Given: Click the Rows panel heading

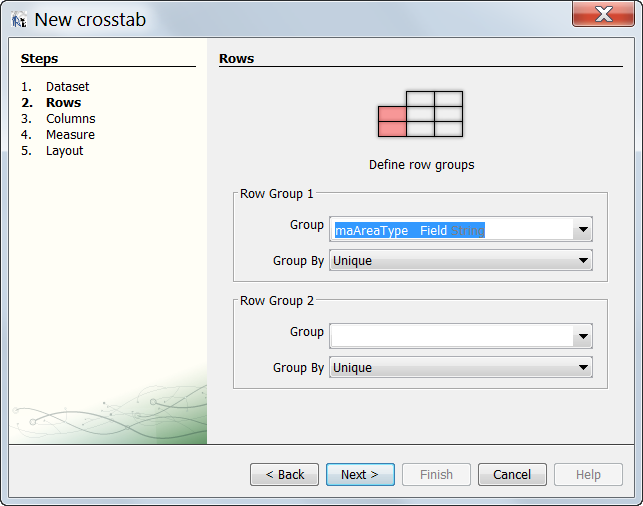Looking at the screenshot, I should coord(237,59).
